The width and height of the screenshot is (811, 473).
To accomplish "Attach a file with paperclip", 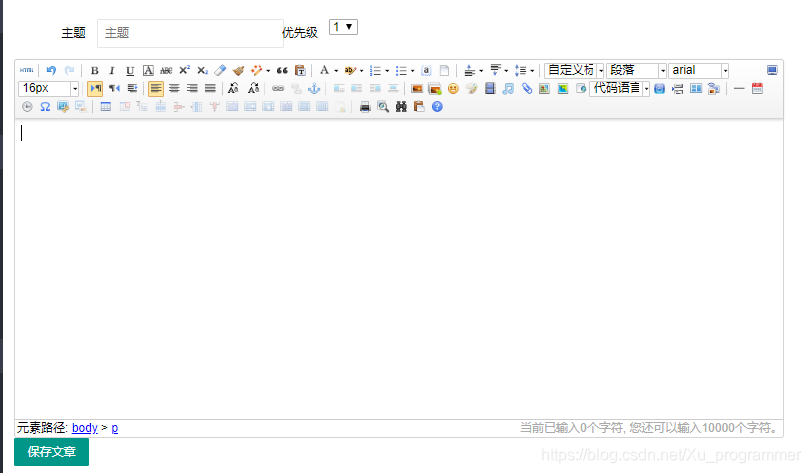I will pos(527,88).
